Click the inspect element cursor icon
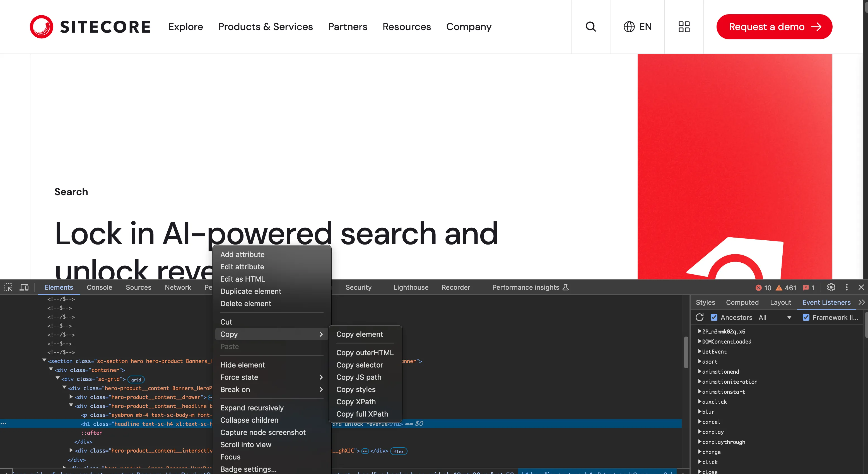The image size is (868, 474). [9, 287]
